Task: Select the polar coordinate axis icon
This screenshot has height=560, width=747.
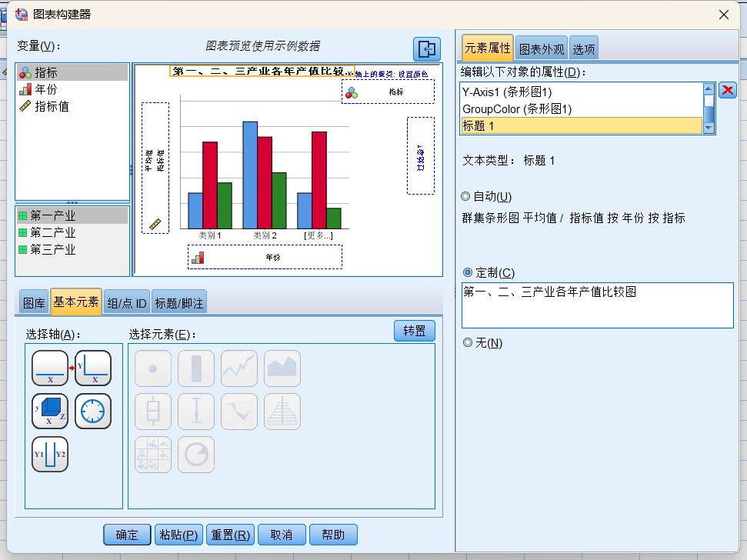Action: point(92,412)
